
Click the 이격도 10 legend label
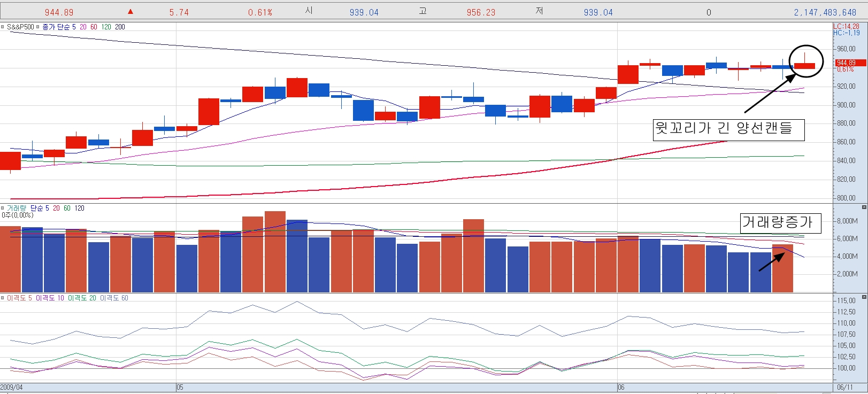point(50,298)
